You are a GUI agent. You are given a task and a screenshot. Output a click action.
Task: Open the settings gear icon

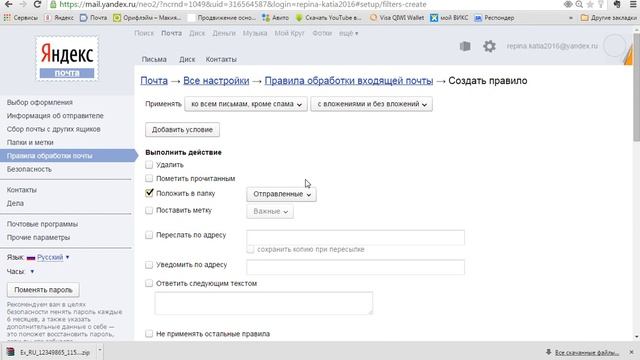tap(489, 46)
